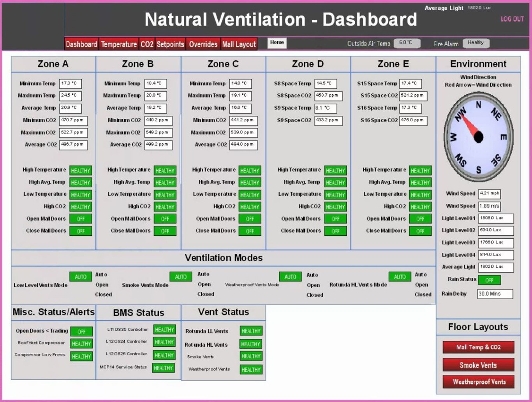This screenshot has height=402, width=532.
Task: Open the Mall Temp & CO2 layout
Action: pyautogui.click(x=478, y=347)
